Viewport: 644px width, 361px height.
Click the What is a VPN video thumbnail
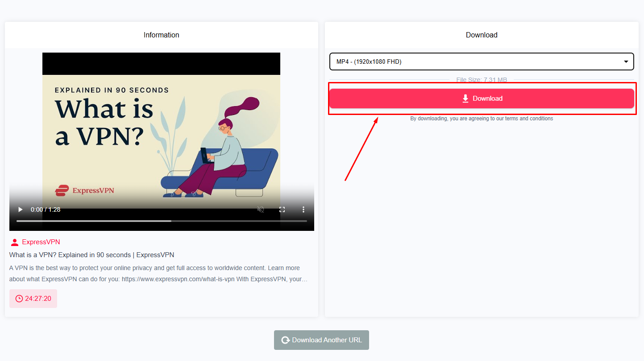coord(161,134)
